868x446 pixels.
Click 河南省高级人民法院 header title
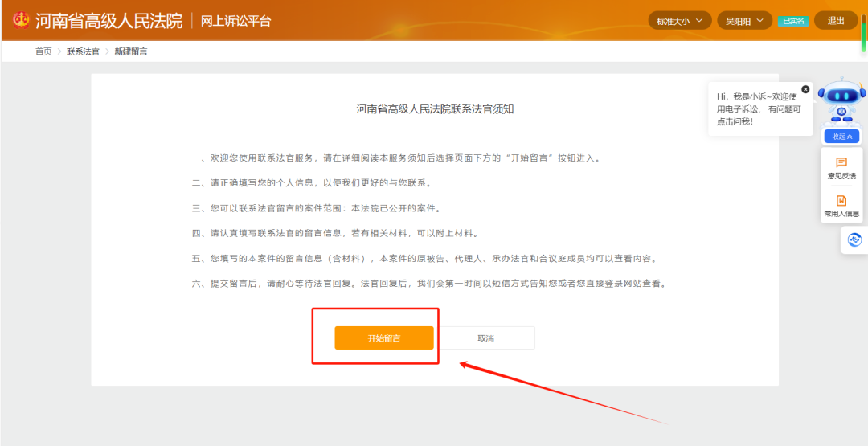tap(109, 21)
